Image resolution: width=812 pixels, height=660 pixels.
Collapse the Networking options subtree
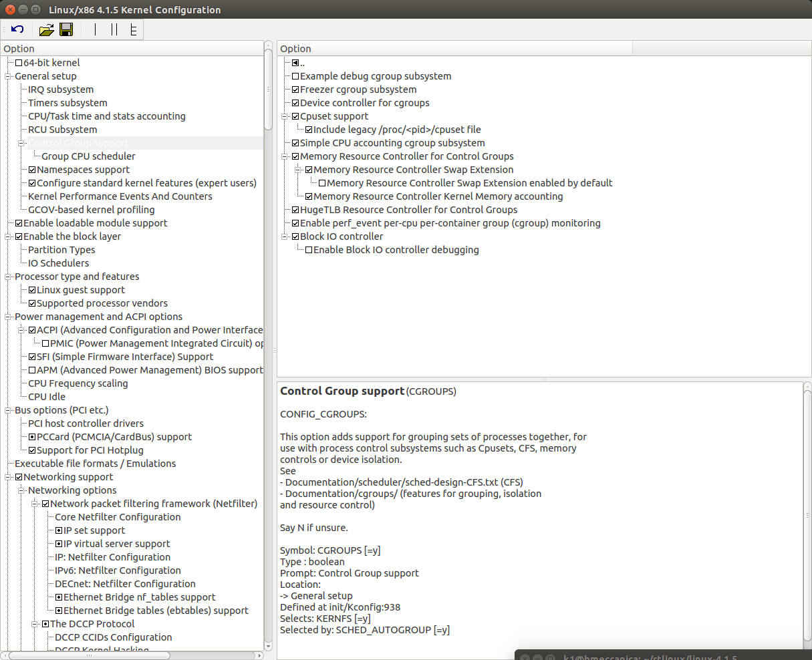coord(22,490)
